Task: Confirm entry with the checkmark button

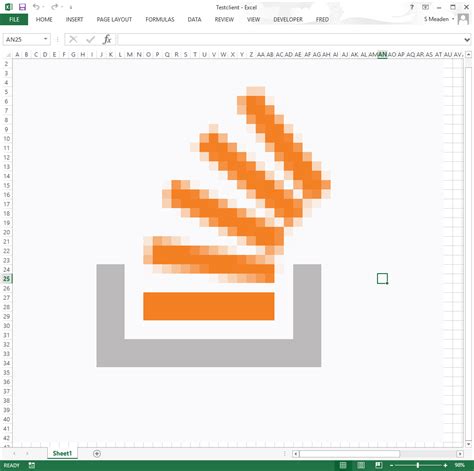Action: [90, 39]
